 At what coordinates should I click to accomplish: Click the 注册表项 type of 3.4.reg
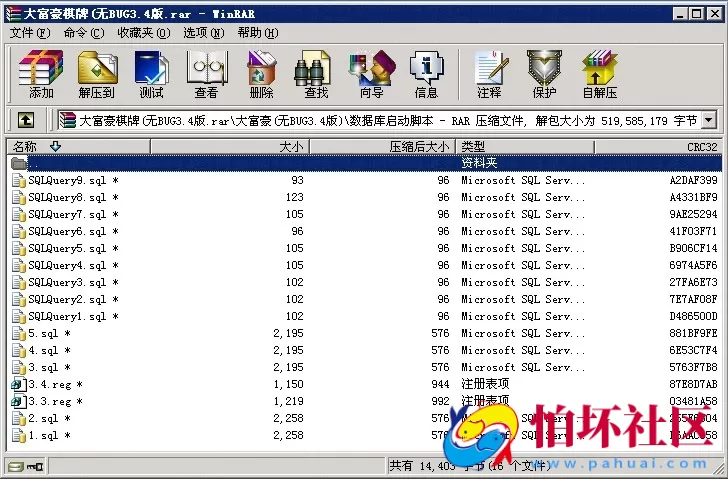(x=485, y=384)
